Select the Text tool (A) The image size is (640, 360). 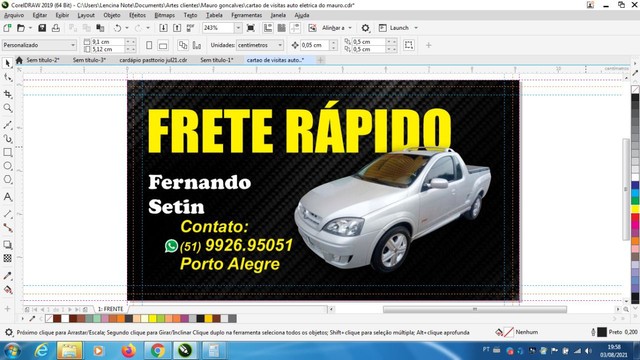tap(7, 197)
